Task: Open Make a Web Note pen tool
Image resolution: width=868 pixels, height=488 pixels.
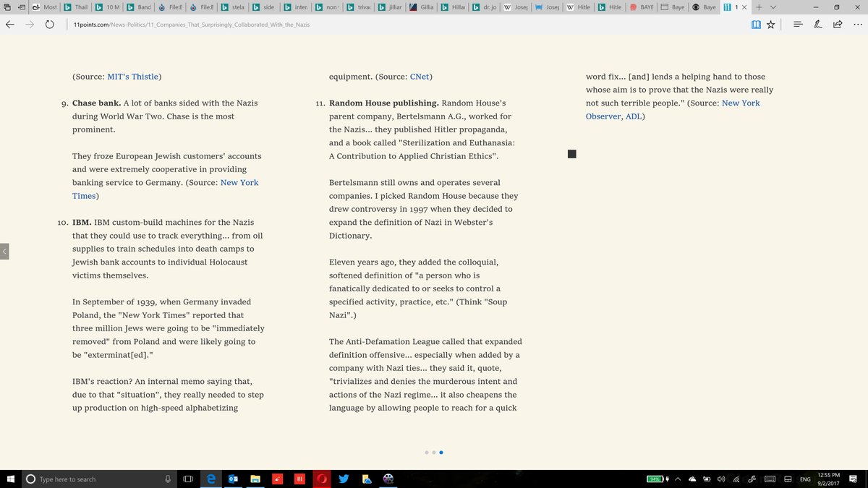Action: [x=818, y=24]
